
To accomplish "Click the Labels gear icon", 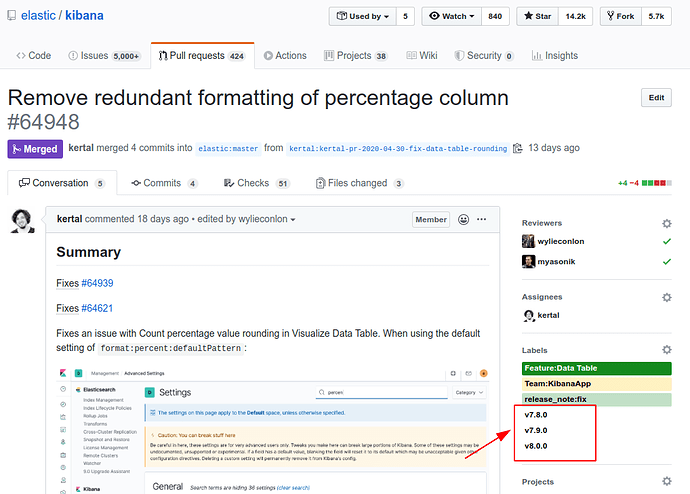I will click(x=667, y=350).
